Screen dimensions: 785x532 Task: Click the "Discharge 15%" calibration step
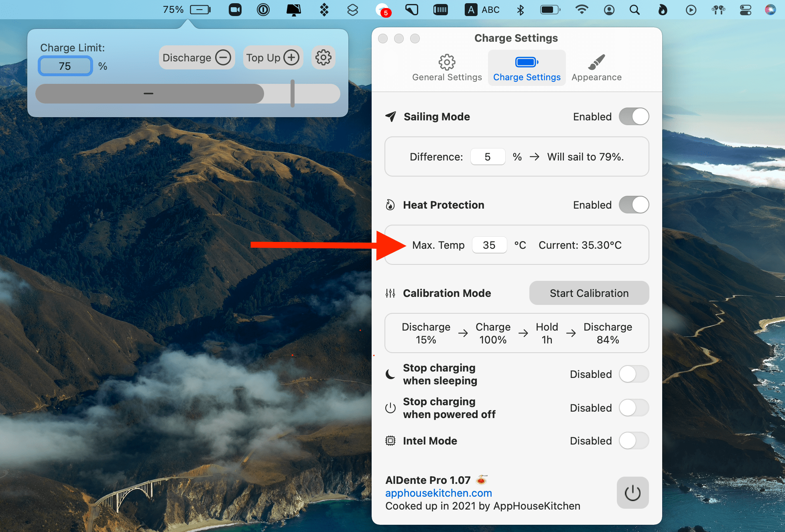coord(426,333)
